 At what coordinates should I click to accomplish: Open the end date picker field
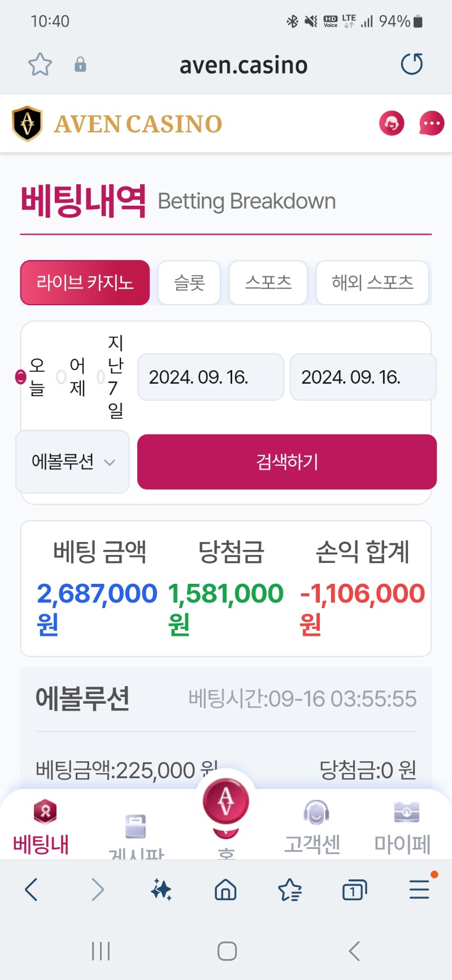(363, 377)
